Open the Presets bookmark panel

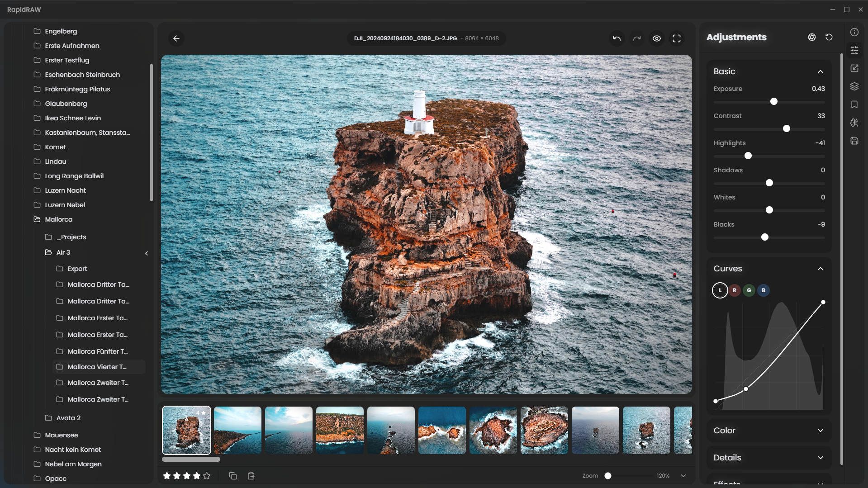click(x=854, y=104)
